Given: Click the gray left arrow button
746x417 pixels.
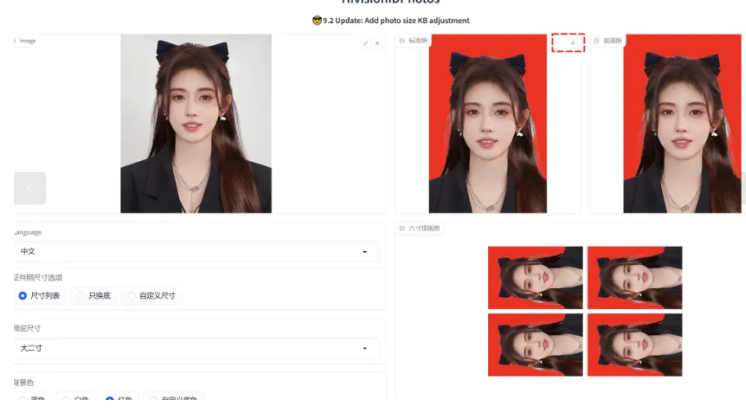Looking at the screenshot, I should (x=29, y=188).
